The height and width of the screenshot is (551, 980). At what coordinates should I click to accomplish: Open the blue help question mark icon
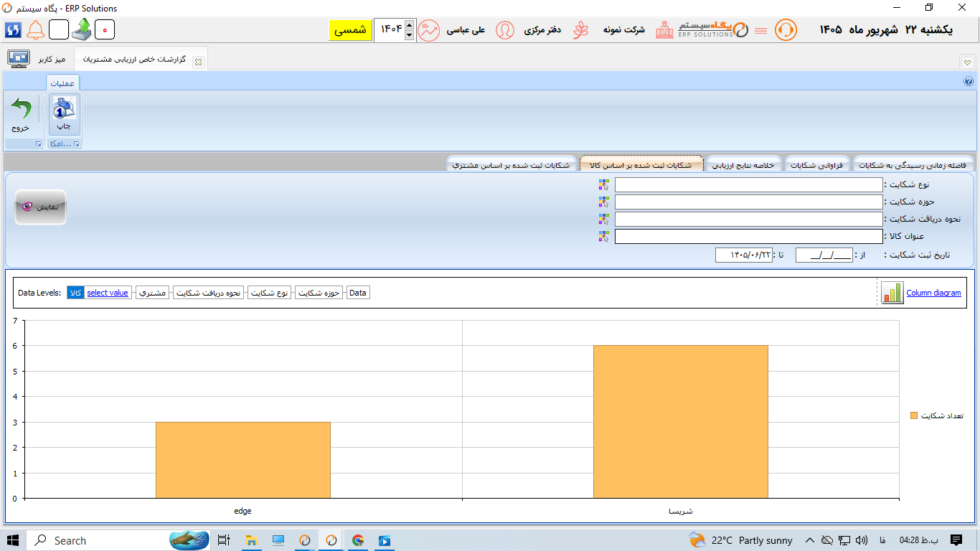pyautogui.click(x=968, y=81)
